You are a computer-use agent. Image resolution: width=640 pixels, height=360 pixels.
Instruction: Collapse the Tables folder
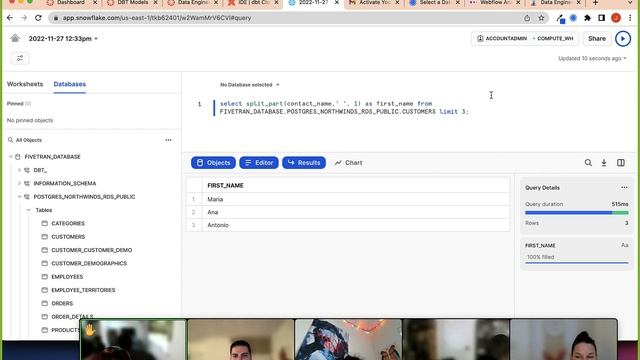[29, 210]
